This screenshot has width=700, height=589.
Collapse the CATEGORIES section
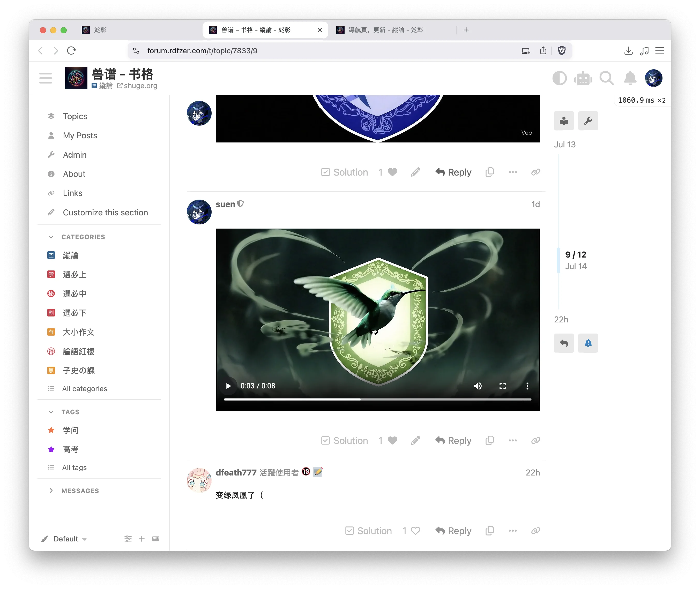pyautogui.click(x=51, y=237)
